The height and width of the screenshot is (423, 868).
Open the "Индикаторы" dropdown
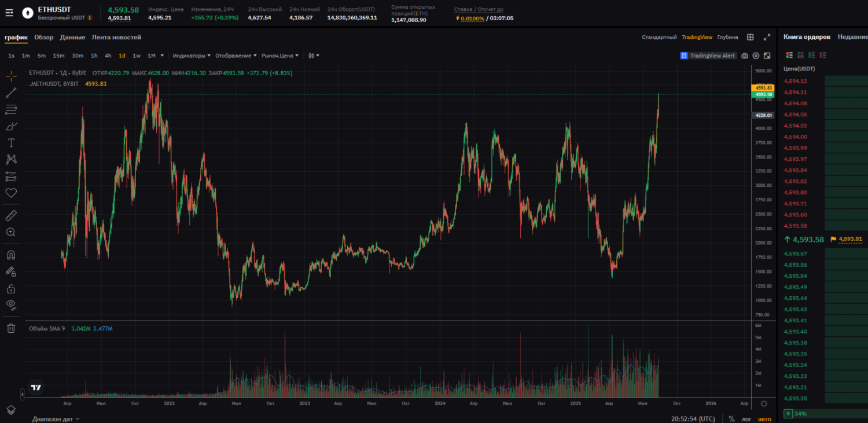[192, 56]
